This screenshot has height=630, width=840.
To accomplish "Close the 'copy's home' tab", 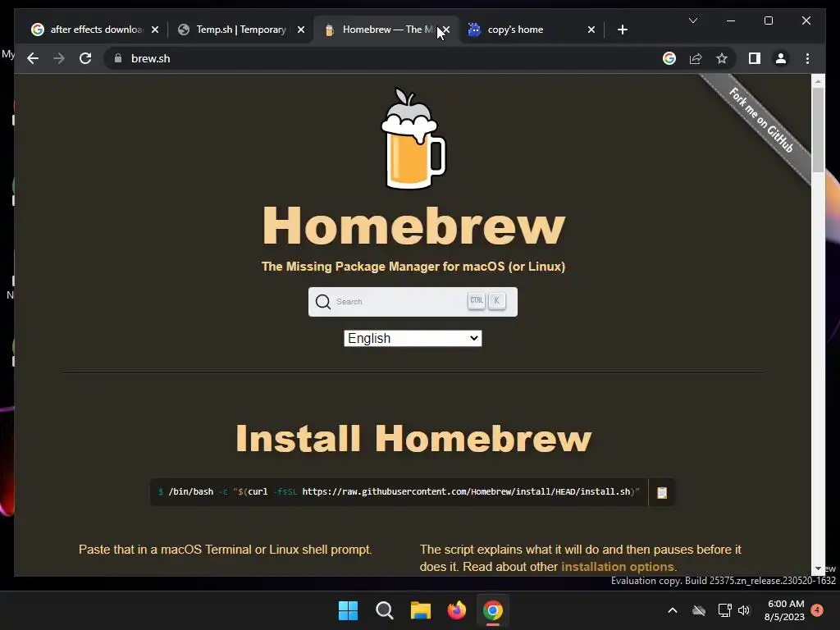I will pos(591,30).
